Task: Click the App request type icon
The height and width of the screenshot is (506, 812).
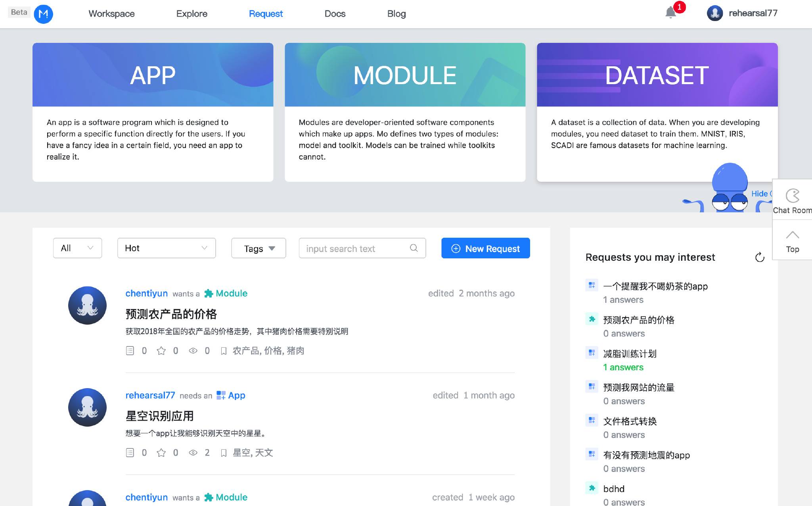Action: [220, 395]
